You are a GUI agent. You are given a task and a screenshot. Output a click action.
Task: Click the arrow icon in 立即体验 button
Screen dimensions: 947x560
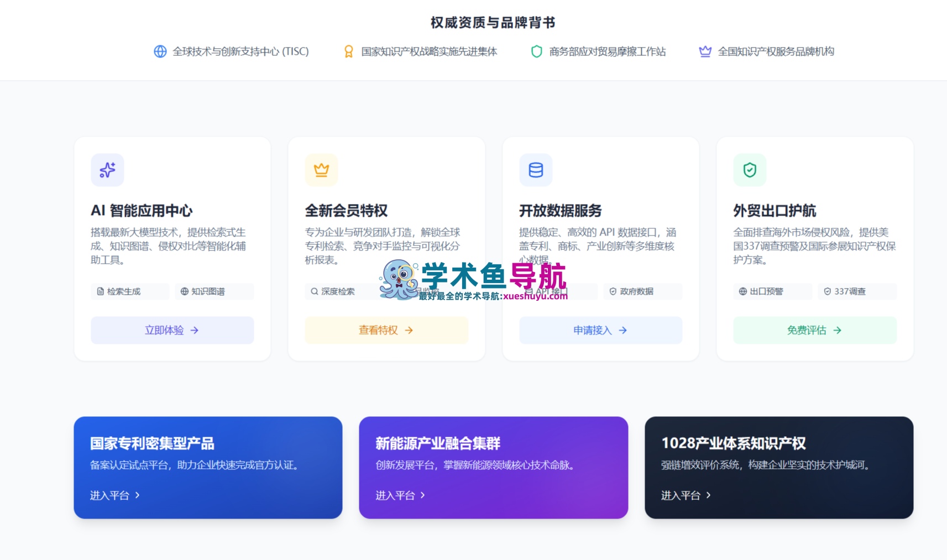[x=195, y=330]
